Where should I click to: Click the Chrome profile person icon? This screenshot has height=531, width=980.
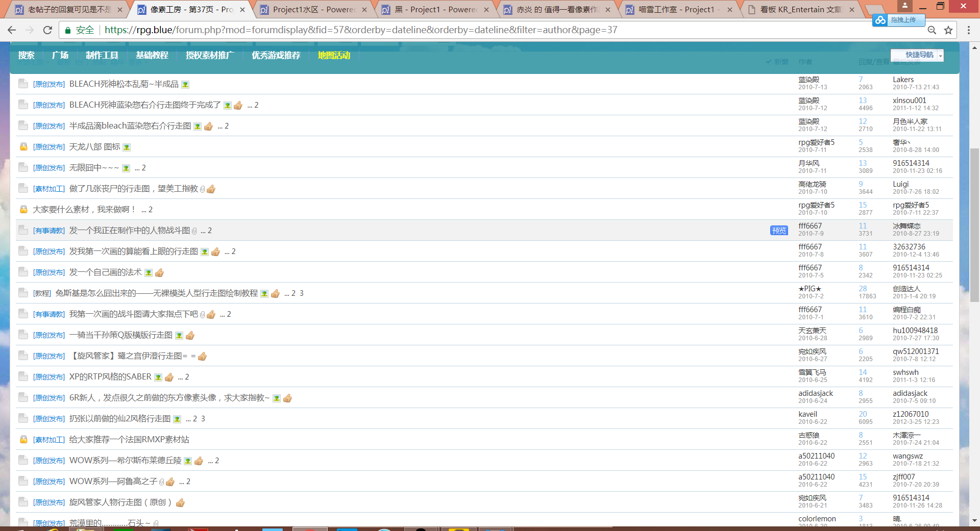coord(904,6)
